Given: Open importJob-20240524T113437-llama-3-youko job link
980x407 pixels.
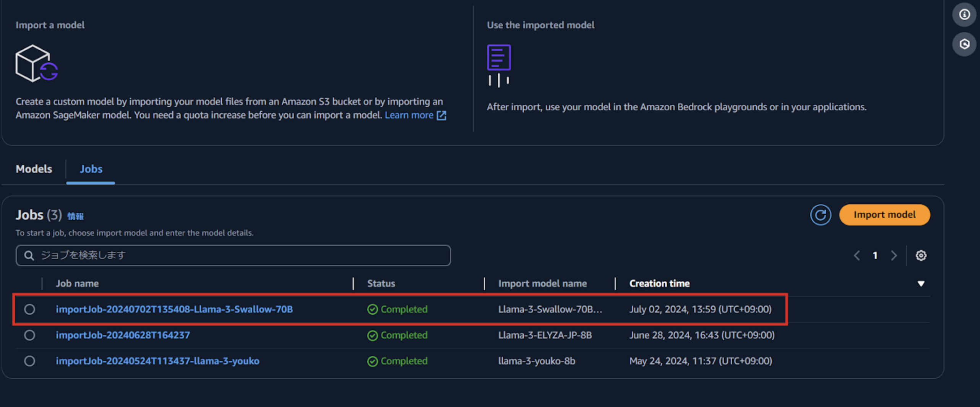Looking at the screenshot, I should pyautogui.click(x=157, y=361).
